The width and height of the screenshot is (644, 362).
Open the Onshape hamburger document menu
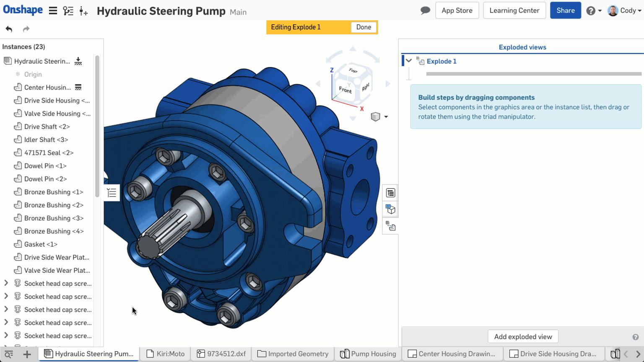(53, 10)
